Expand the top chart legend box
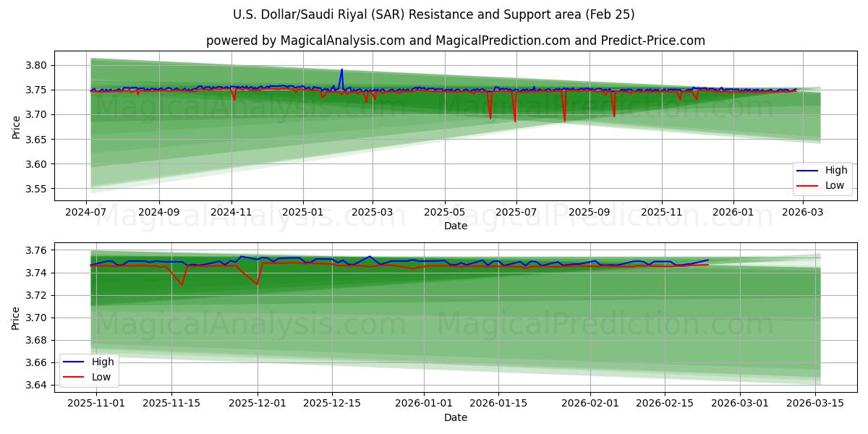 (821, 178)
